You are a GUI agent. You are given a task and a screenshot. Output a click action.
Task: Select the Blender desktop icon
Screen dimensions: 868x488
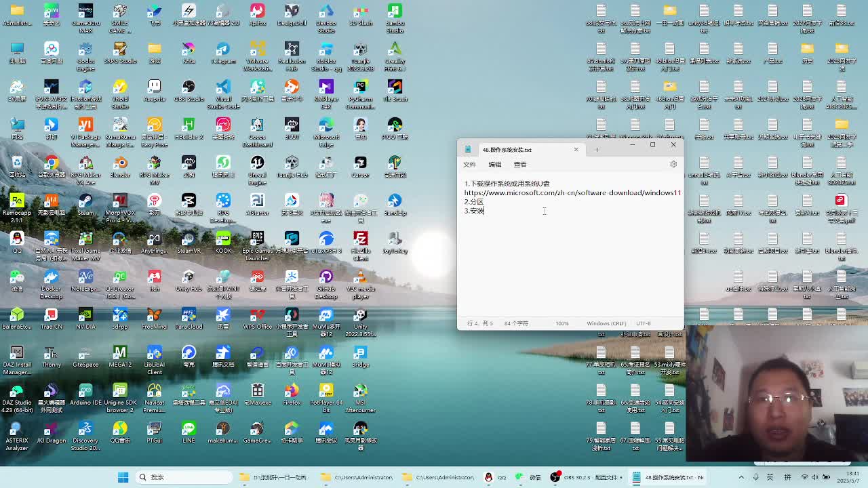pyautogui.click(x=120, y=167)
